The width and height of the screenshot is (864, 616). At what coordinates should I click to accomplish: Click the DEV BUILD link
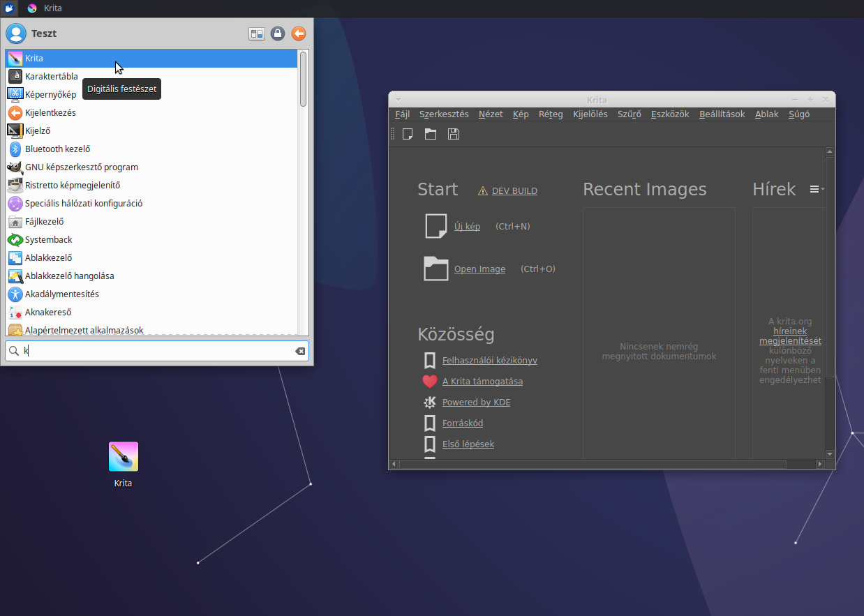click(514, 190)
